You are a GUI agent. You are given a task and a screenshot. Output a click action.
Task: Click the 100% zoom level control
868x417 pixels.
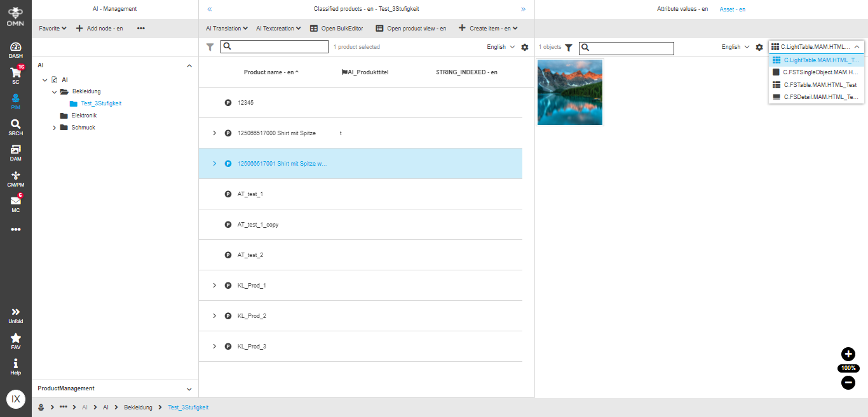848,368
